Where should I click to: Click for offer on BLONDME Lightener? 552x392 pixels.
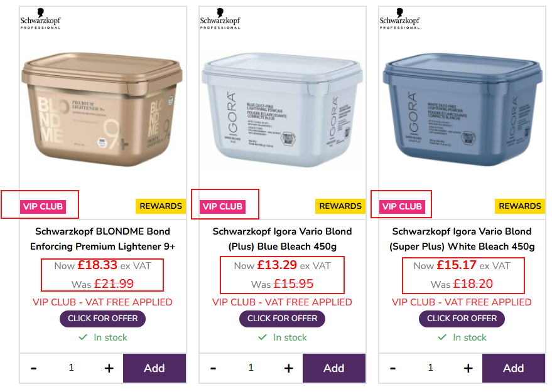point(103,319)
